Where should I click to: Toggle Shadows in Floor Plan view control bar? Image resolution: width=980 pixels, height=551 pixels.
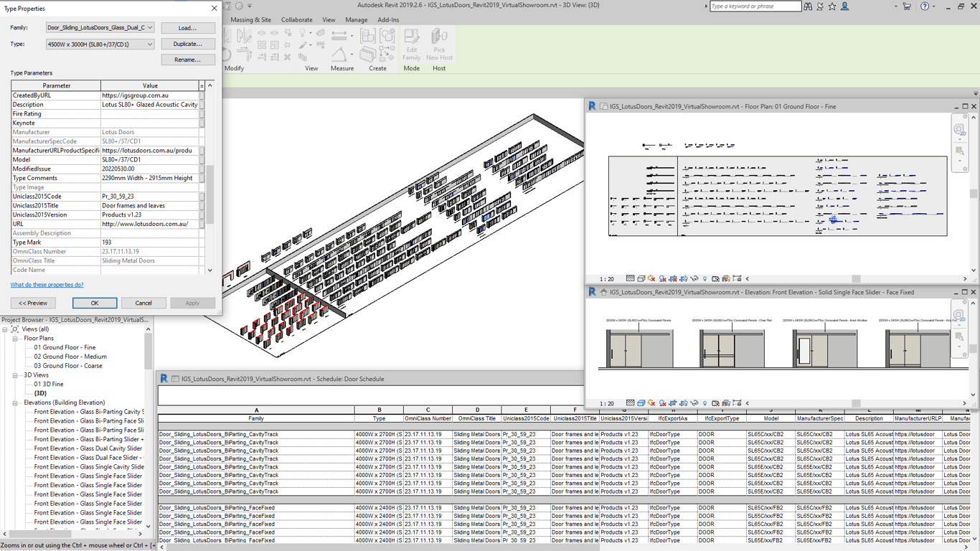point(663,278)
